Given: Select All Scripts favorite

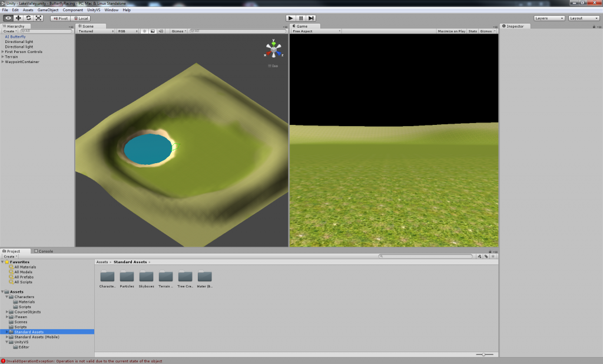Looking at the screenshot, I should click(23, 282).
